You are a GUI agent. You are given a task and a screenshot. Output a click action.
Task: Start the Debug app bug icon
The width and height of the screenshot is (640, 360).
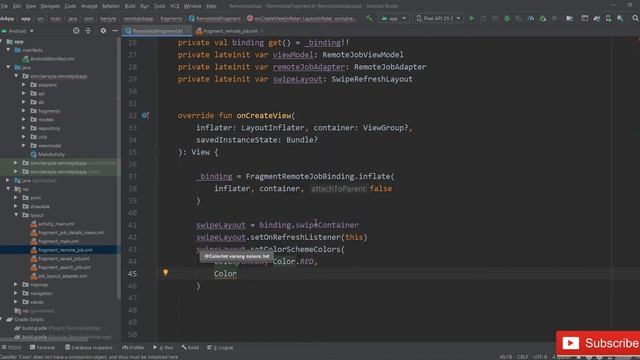point(507,18)
